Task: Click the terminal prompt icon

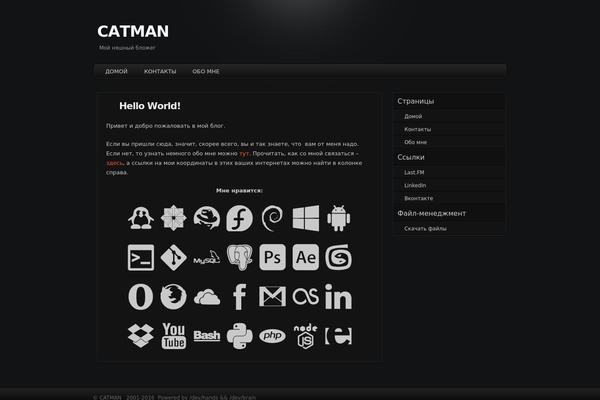Action: tap(141, 258)
